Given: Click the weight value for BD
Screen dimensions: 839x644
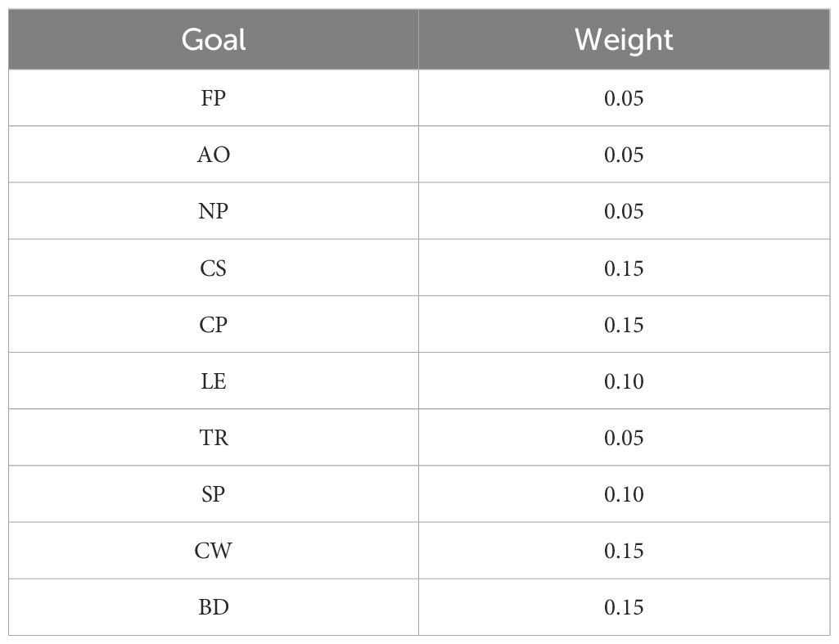Looking at the screenshot, I should (624, 608).
